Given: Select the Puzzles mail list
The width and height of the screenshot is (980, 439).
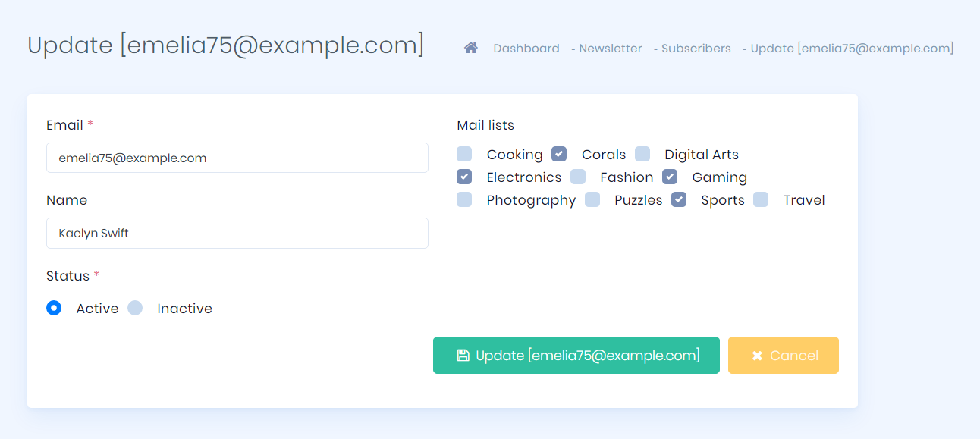Looking at the screenshot, I should click(x=592, y=199).
